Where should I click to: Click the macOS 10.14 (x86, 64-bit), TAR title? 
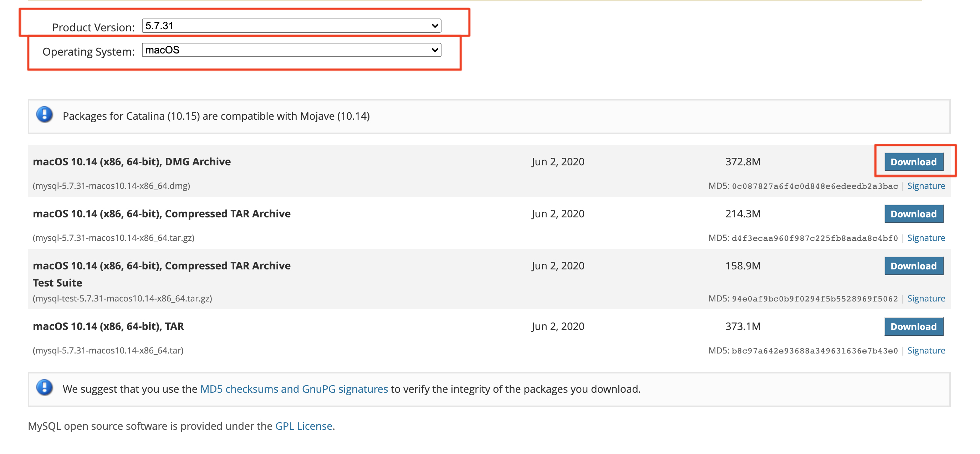pos(108,326)
